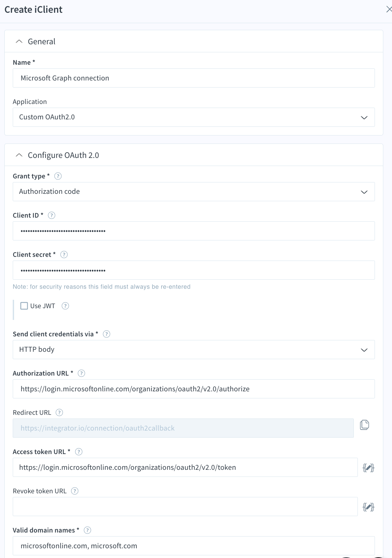
Task: Click the Authorization URL help icon
Action: click(x=81, y=373)
